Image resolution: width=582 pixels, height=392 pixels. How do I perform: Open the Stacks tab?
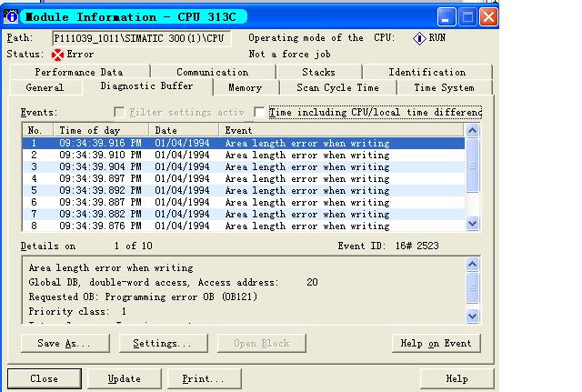pos(319,72)
